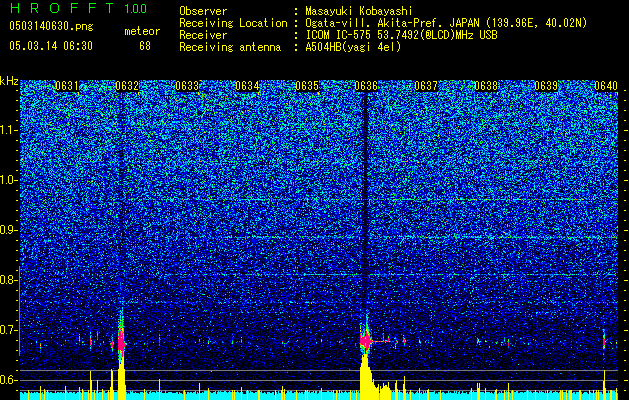Screen dimensions: 629x400
Task: Click the date stamp 05.03.14 06:30
Action: click(51, 46)
